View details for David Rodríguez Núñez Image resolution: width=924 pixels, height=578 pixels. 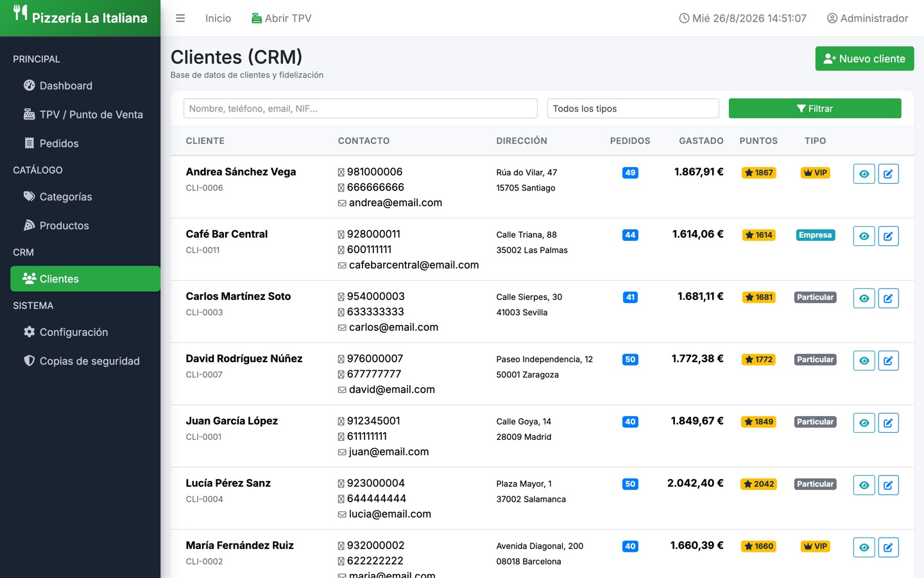pyautogui.click(x=864, y=360)
